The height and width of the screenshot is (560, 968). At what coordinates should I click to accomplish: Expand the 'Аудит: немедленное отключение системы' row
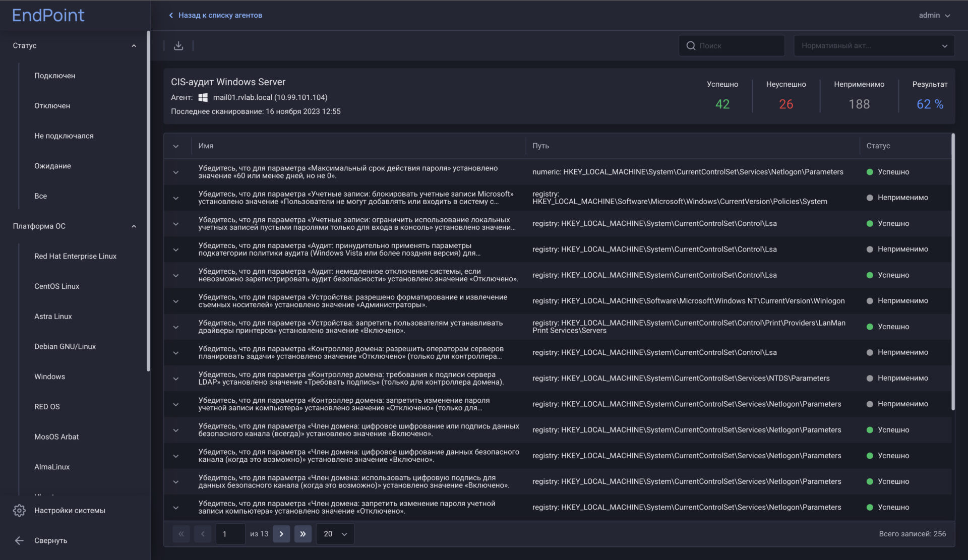pyautogui.click(x=176, y=276)
